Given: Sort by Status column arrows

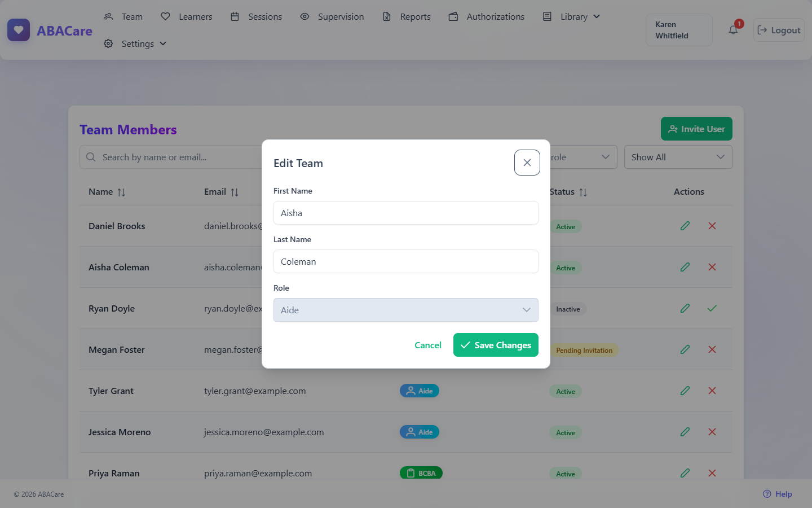Looking at the screenshot, I should click(x=583, y=192).
